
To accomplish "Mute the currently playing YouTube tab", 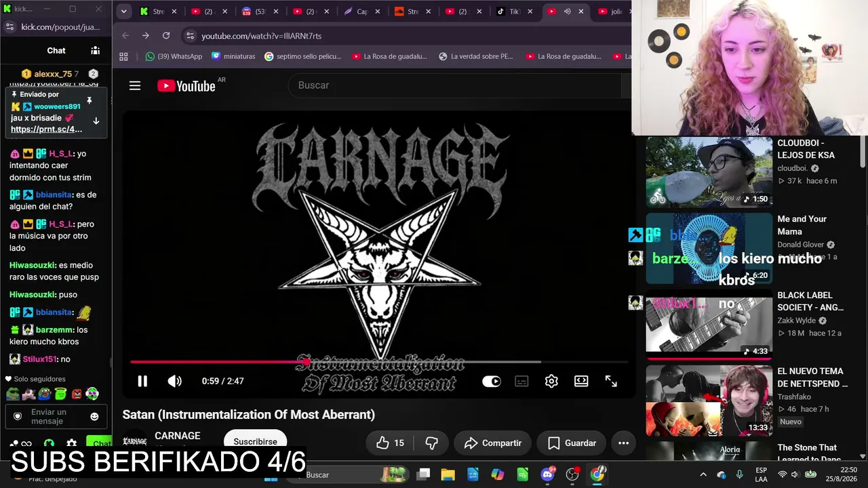I will [567, 12].
